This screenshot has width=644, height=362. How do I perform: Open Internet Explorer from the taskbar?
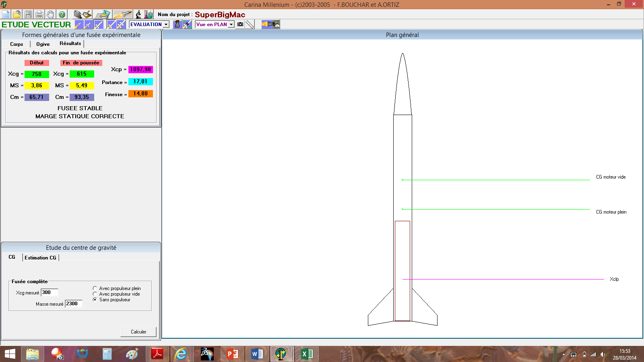[182, 354]
